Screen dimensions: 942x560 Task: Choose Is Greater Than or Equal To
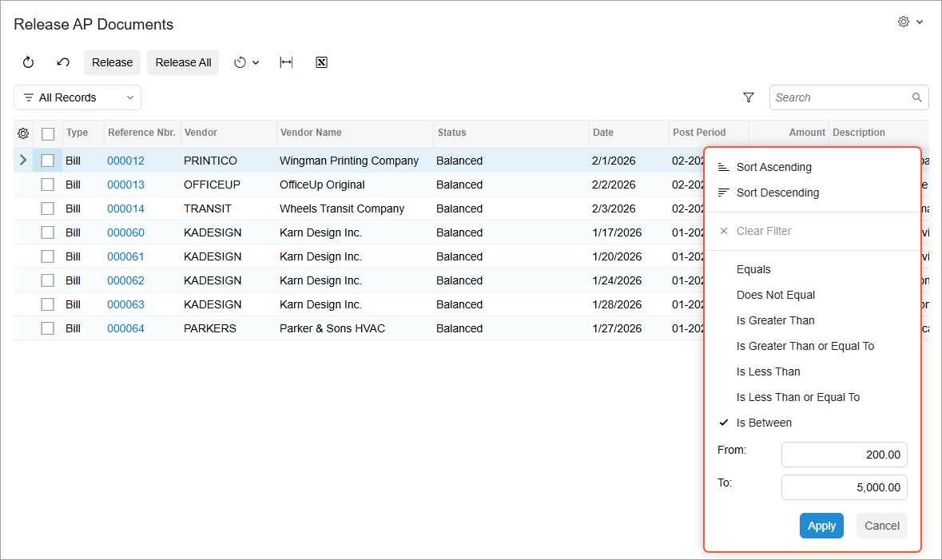[x=805, y=346]
